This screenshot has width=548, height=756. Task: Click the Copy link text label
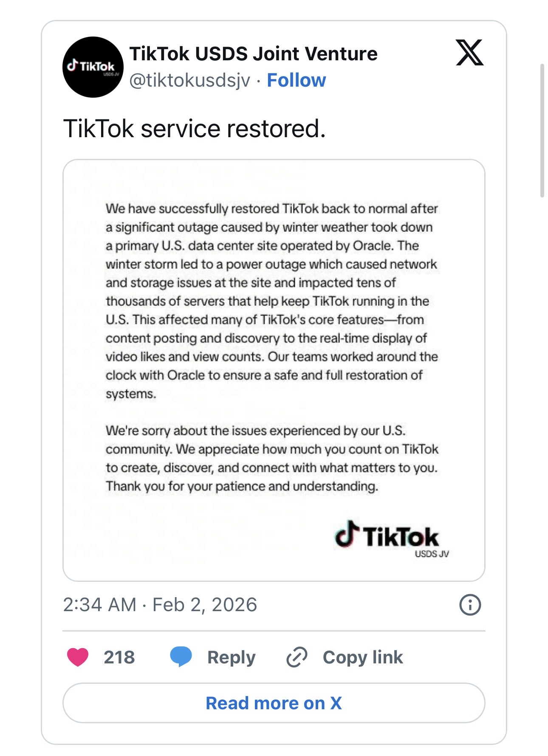coord(362,657)
